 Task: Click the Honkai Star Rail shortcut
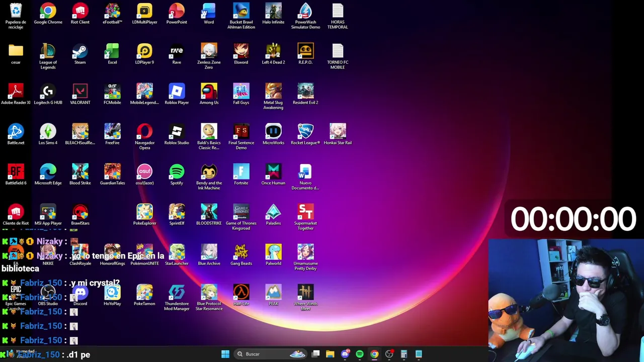pos(338,135)
